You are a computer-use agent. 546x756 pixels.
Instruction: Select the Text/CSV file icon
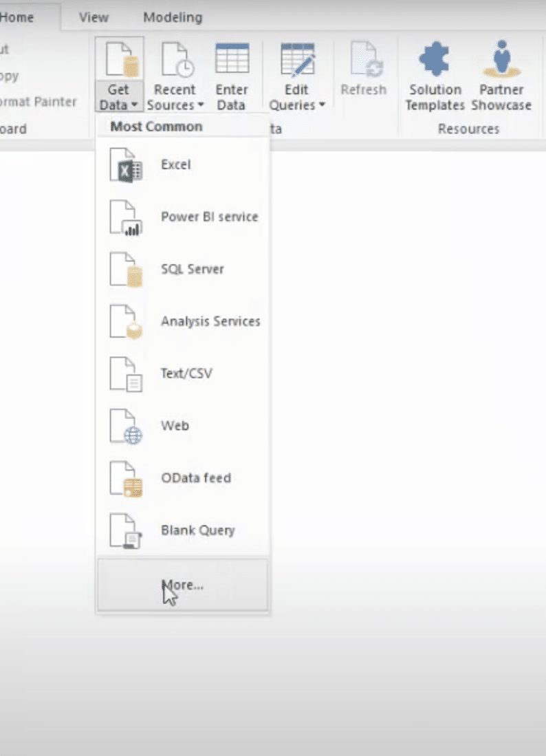pyautogui.click(x=125, y=374)
